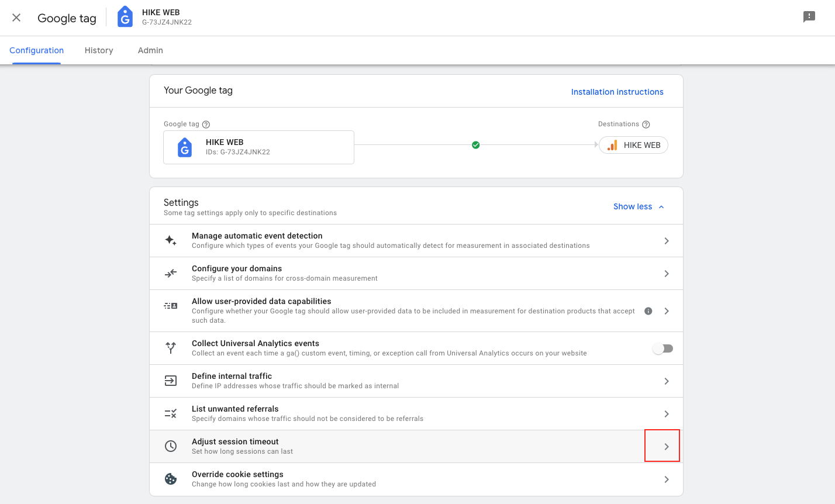This screenshot has height=504, width=835.
Task: Click the List unwanted referrals icon
Action: click(171, 413)
